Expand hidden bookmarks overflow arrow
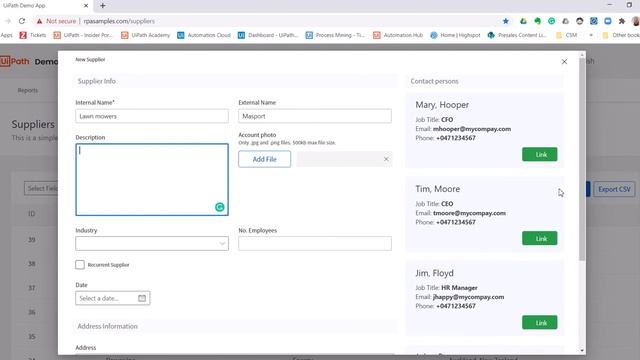The image size is (640, 360). (x=590, y=35)
